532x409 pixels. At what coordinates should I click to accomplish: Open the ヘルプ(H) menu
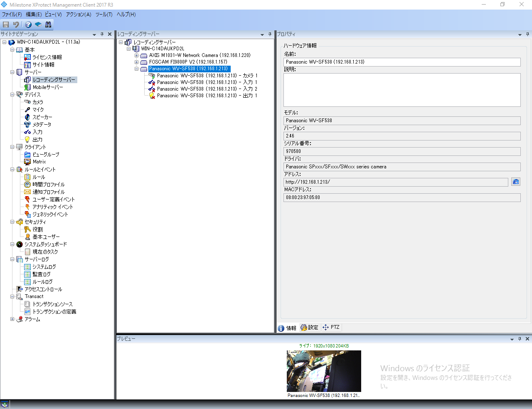[x=126, y=14]
